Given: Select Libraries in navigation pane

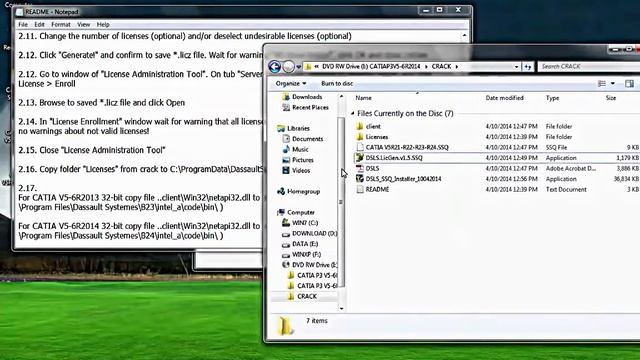Looking at the screenshot, I should point(298,128).
